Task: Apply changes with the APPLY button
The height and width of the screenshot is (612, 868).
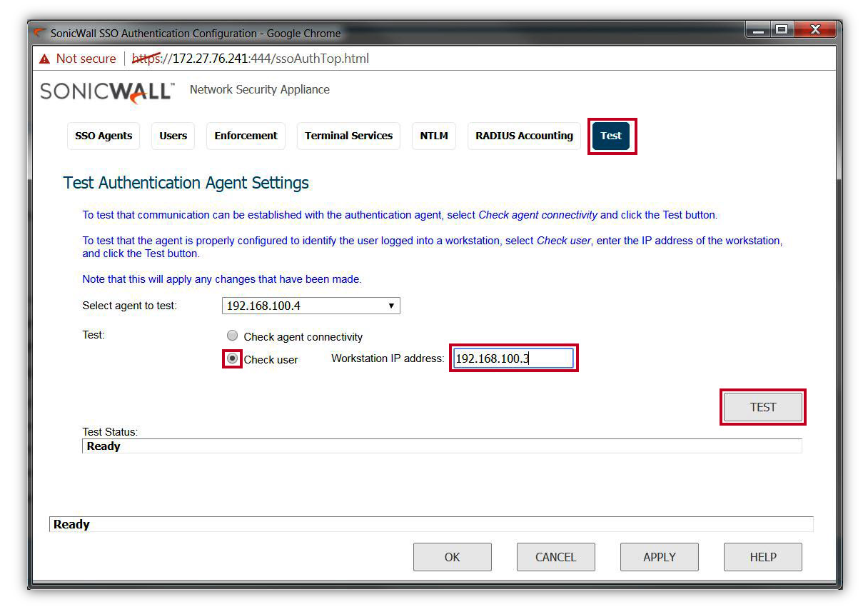Action: pos(660,557)
